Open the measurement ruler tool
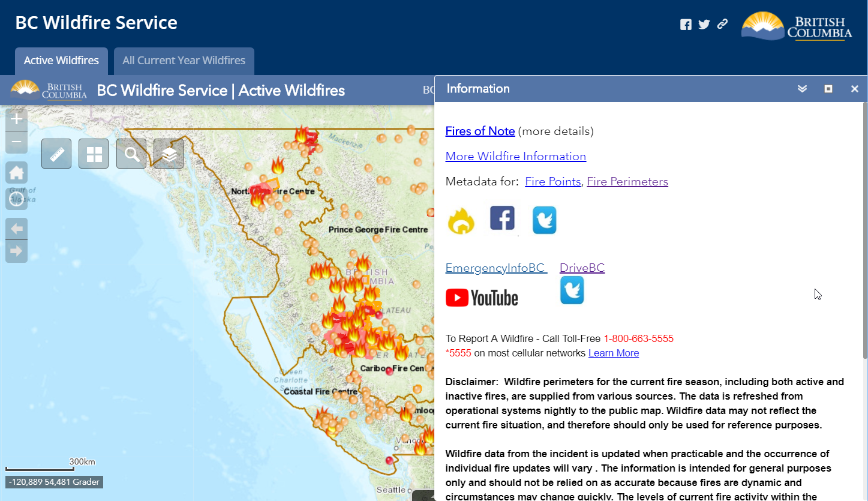 point(56,154)
